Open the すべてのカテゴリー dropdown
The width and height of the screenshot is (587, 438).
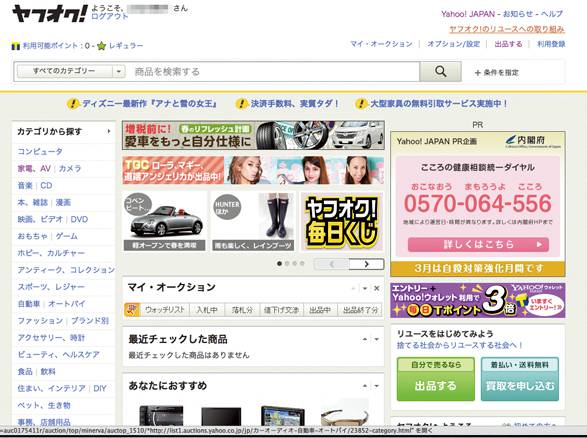tap(71, 71)
